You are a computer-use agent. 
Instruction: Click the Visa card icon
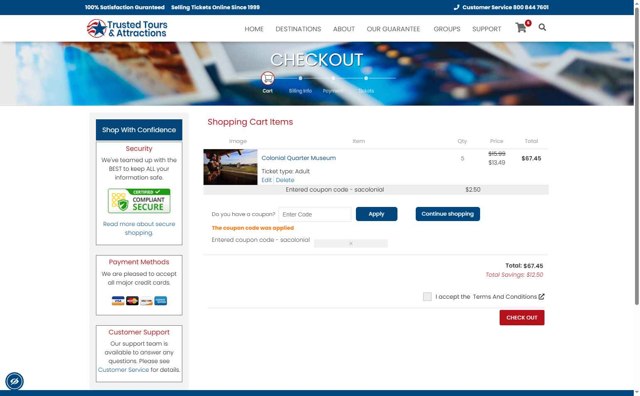[x=118, y=301]
